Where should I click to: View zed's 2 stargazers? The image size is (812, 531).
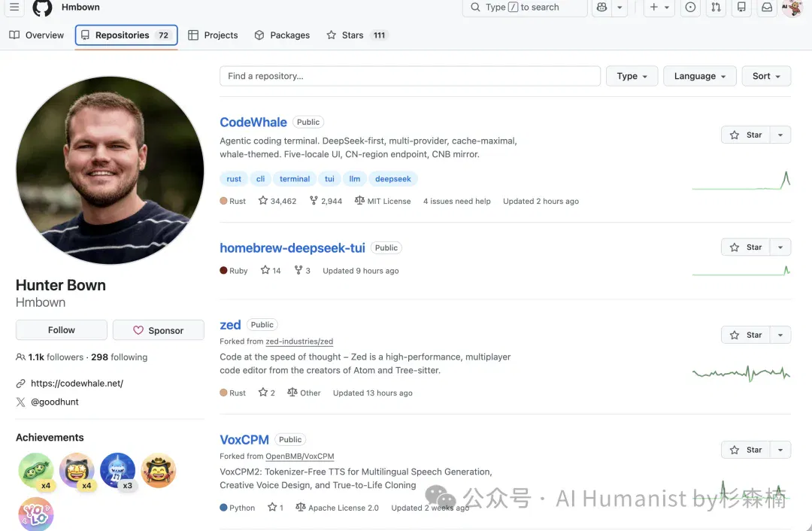[267, 393]
